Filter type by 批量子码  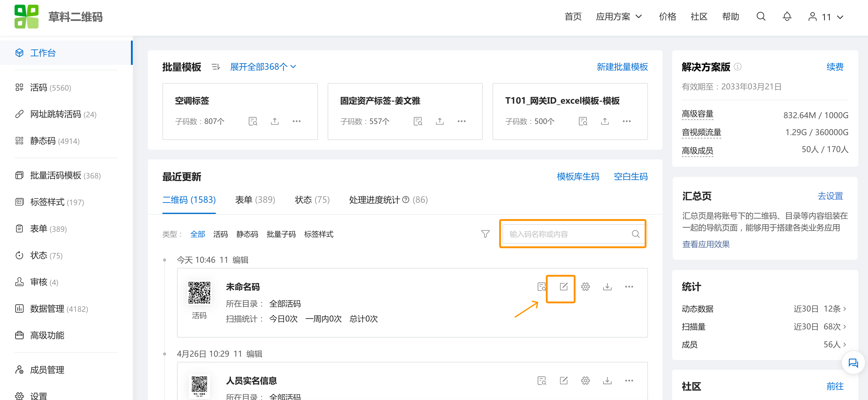281,234
